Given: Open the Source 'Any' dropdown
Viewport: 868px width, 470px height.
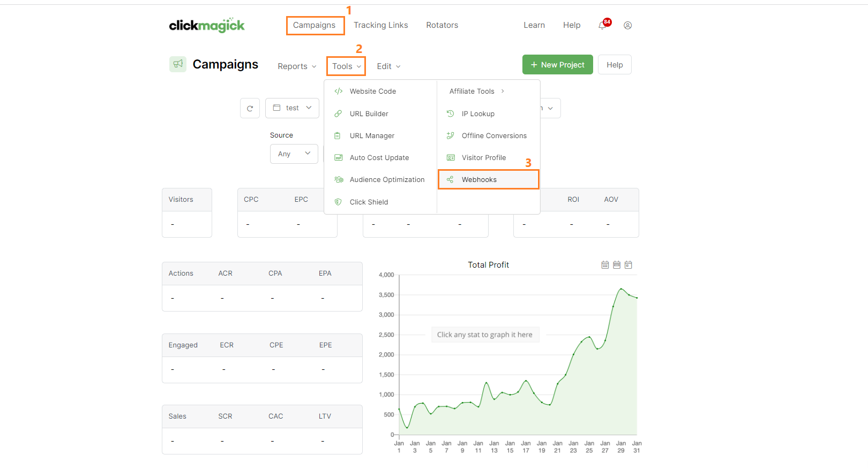Looking at the screenshot, I should coord(294,154).
